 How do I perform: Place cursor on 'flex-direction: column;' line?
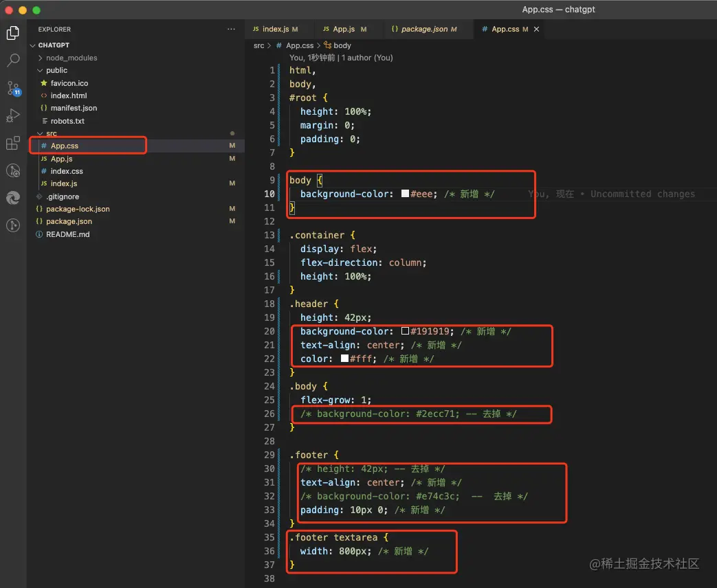click(x=364, y=262)
